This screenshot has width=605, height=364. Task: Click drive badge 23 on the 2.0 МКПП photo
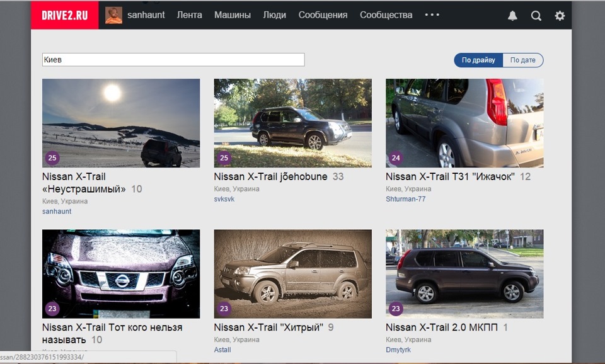click(396, 309)
